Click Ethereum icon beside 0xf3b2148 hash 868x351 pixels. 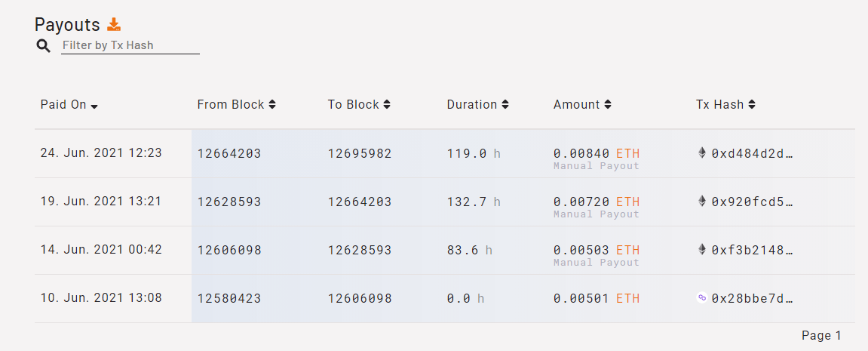tap(702, 250)
